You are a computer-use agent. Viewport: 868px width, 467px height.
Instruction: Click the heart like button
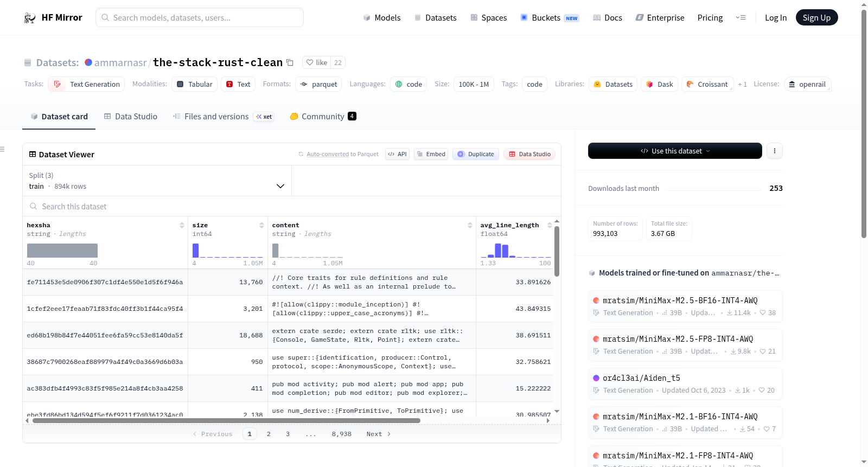coord(316,62)
